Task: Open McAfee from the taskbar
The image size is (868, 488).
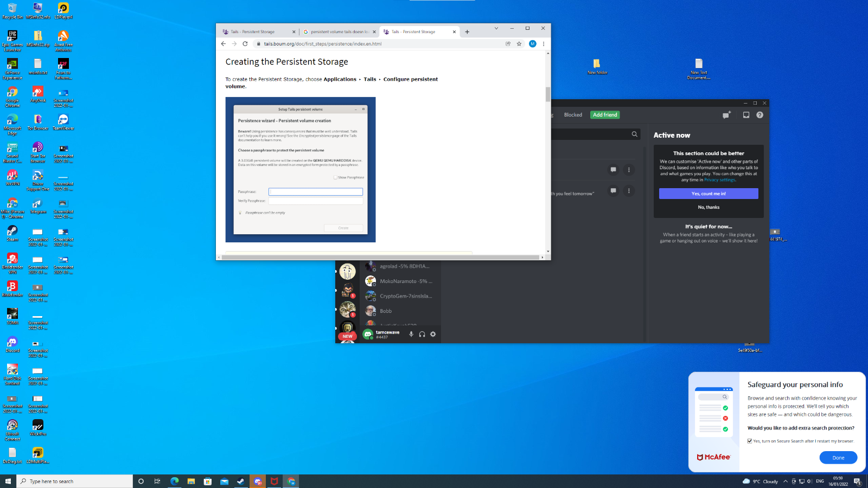Action: (x=275, y=481)
